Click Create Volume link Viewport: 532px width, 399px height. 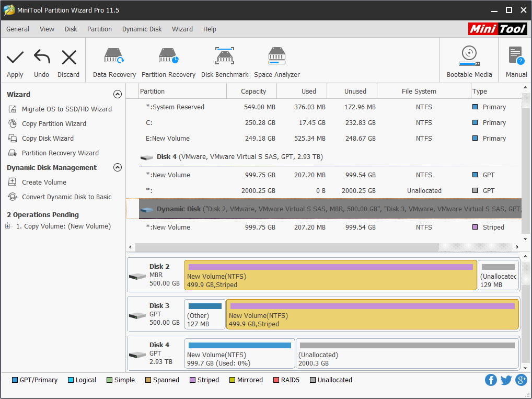tap(44, 183)
